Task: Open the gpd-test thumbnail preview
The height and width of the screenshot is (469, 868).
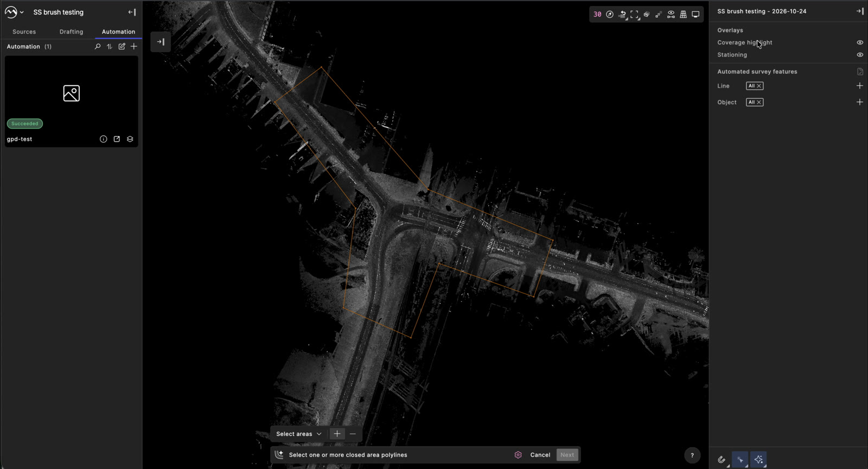Action: point(71,93)
